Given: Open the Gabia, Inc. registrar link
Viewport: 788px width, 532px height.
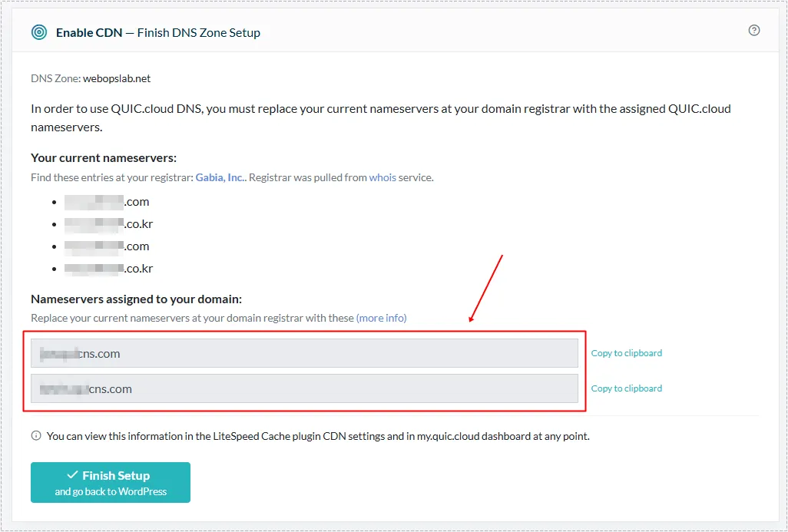Looking at the screenshot, I should coord(219,177).
